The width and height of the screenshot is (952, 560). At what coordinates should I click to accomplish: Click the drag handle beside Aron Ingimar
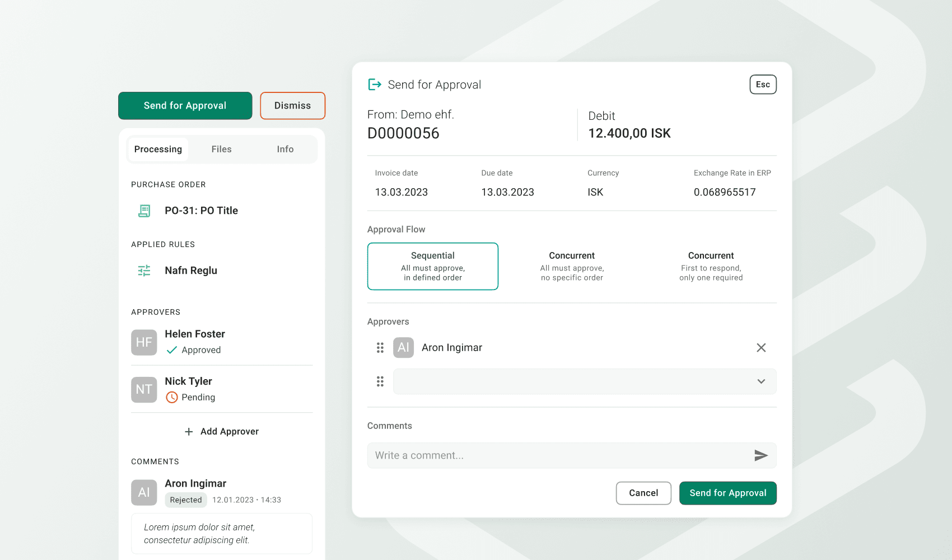click(380, 348)
